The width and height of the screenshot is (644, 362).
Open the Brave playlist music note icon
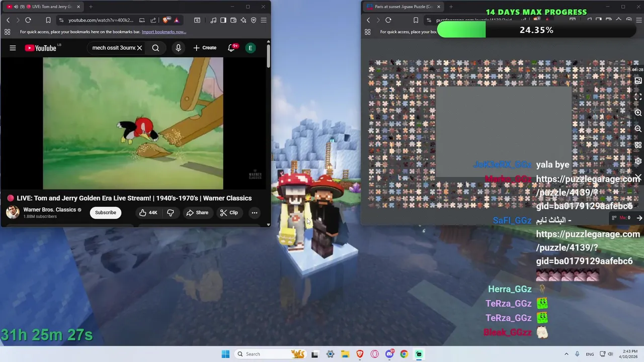(x=213, y=20)
